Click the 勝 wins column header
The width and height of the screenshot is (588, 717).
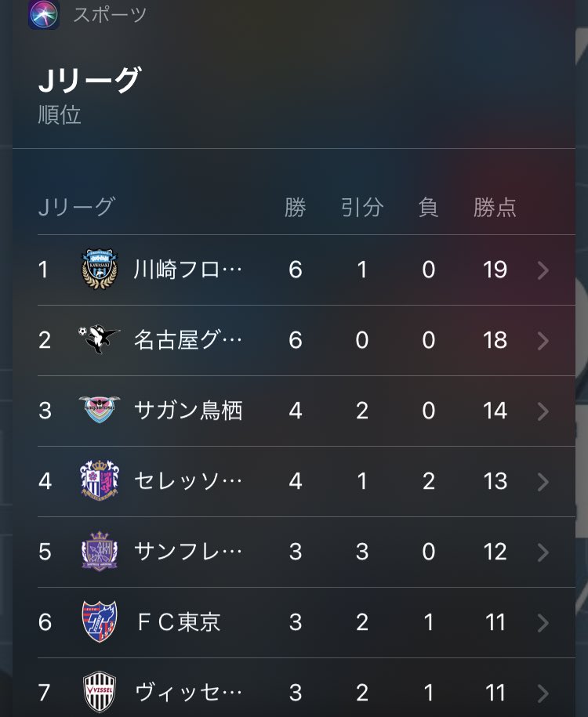coord(295,208)
